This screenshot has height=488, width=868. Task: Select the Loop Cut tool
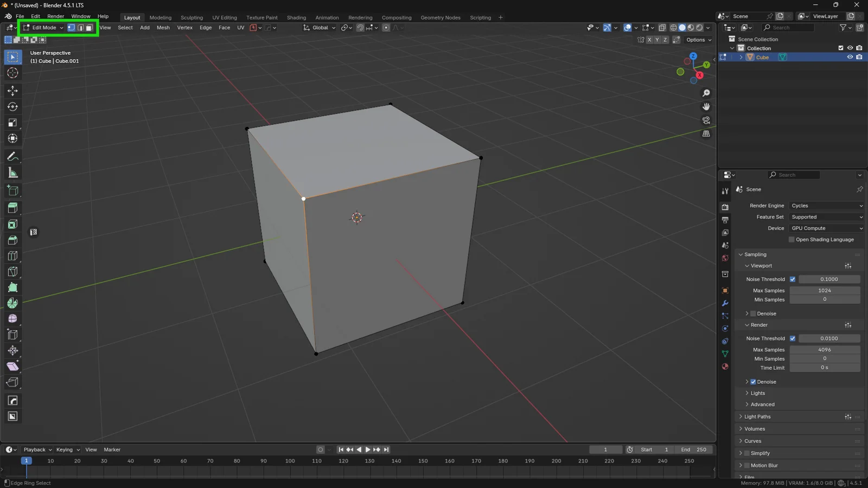coord(12,255)
